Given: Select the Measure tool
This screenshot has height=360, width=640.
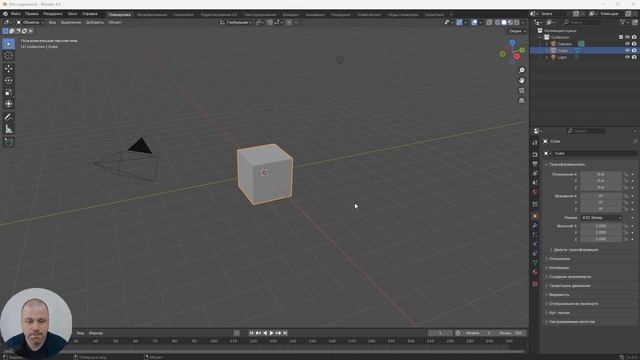Looking at the screenshot, I should click(x=9, y=129).
